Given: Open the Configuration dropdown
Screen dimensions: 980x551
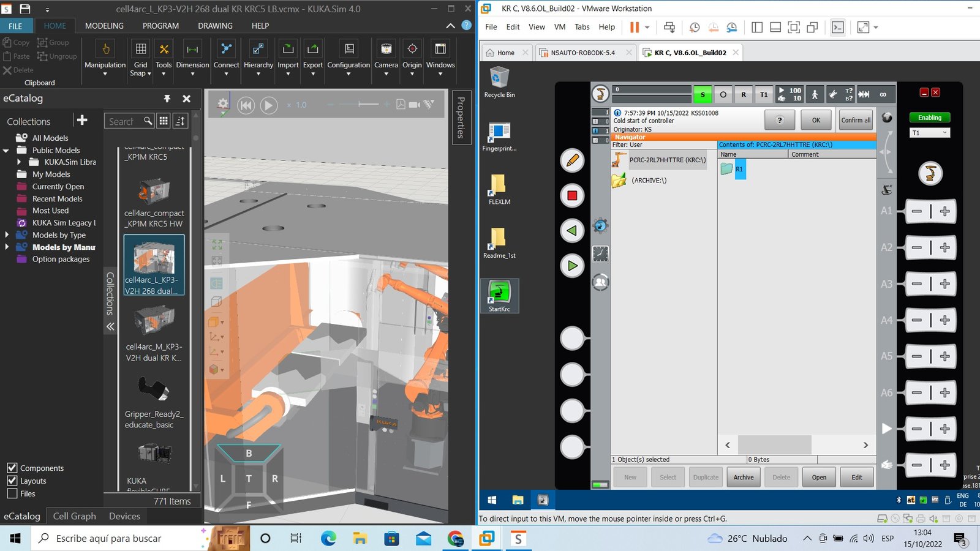Looking at the screenshot, I should click(349, 73).
